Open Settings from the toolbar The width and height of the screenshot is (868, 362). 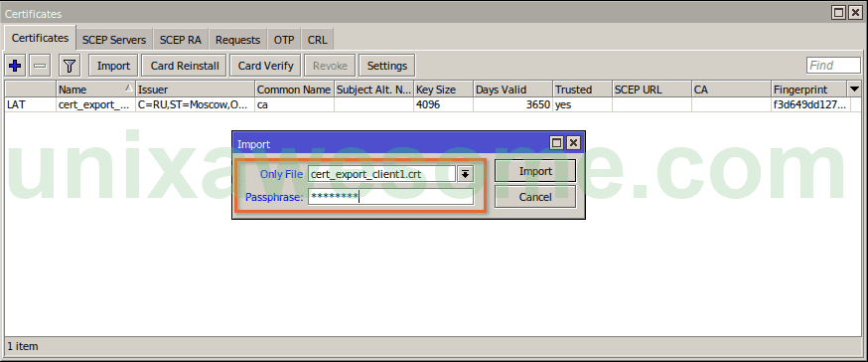387,66
